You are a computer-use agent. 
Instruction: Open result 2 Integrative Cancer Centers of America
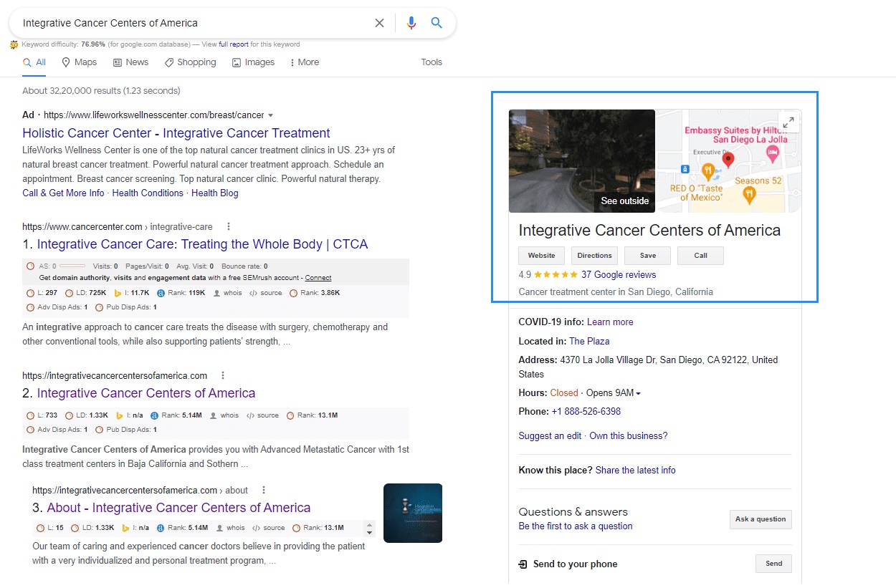coord(146,393)
